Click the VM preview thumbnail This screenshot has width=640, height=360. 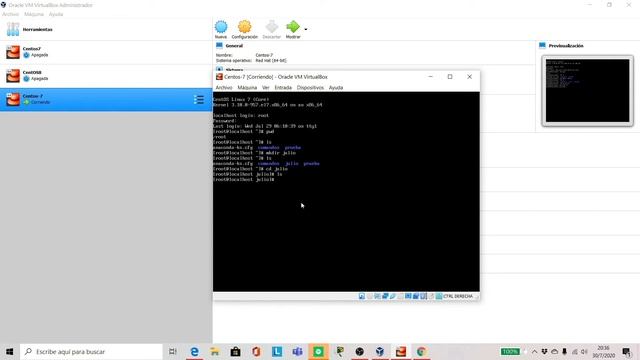point(587,91)
